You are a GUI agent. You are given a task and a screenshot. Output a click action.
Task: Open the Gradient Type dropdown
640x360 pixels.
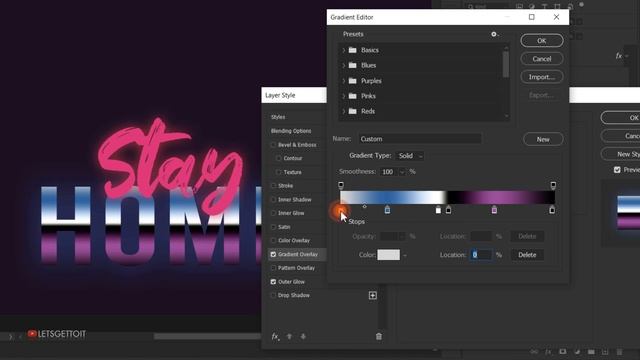(410, 156)
